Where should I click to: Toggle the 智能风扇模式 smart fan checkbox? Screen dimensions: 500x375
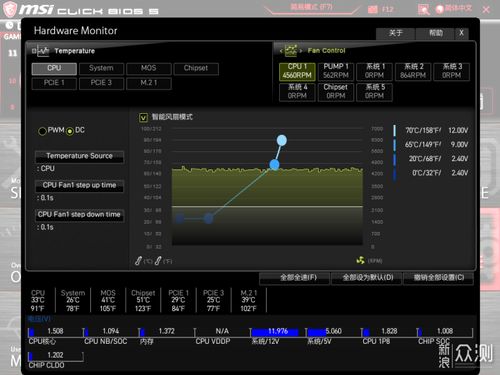click(x=143, y=117)
